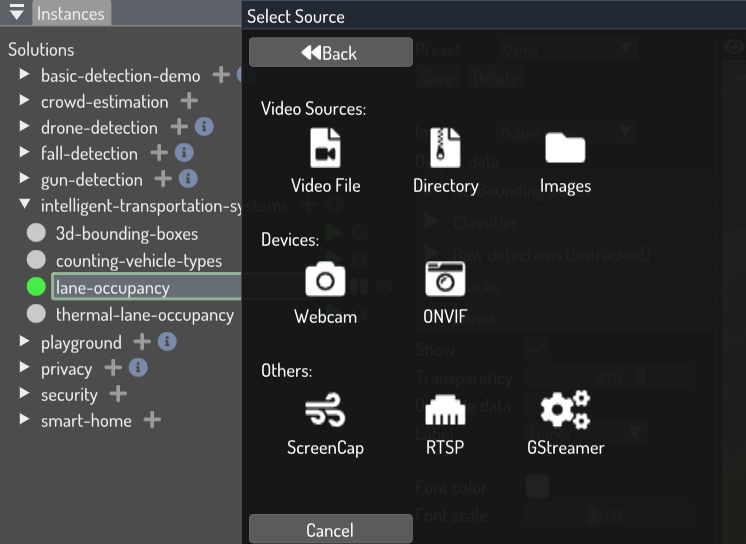Toggle thermal-lane-occupancy status circle
Screen dimensions: 746x544
coord(36,314)
